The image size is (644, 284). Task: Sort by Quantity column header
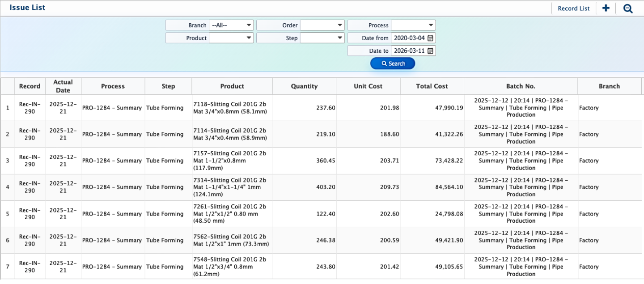(304, 86)
